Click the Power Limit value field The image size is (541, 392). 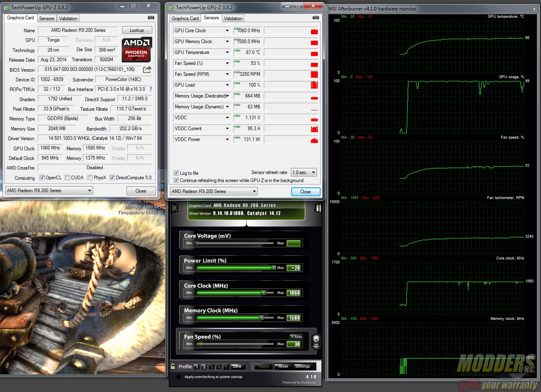click(294, 268)
